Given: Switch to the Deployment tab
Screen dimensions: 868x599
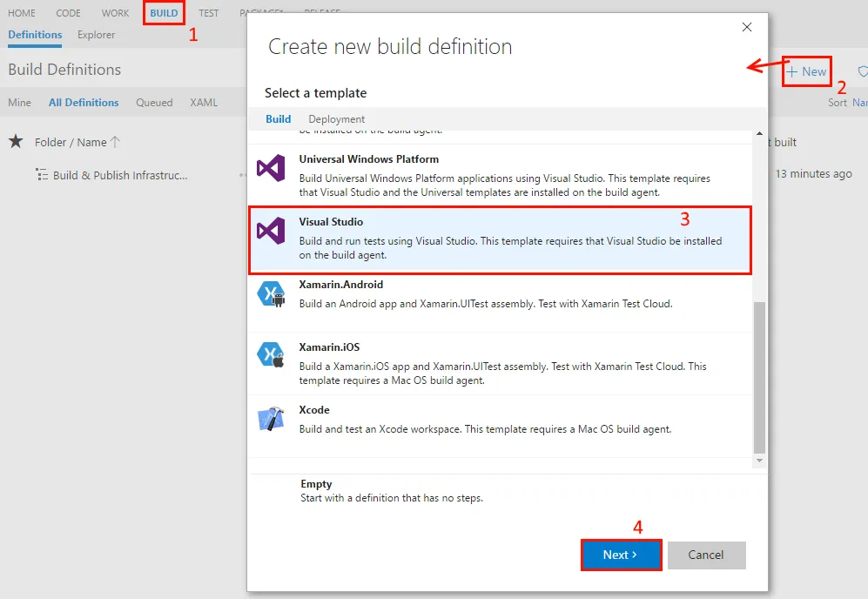Looking at the screenshot, I should pos(336,118).
